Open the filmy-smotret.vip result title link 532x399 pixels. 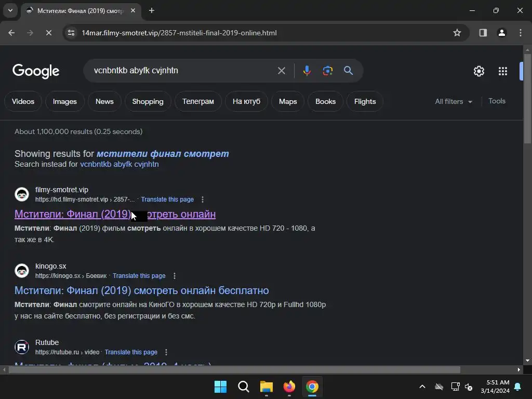click(115, 214)
